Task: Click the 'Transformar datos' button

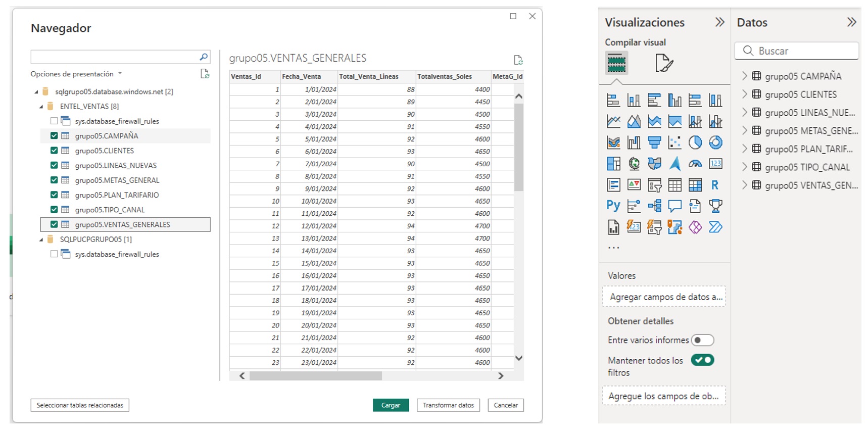Action: click(x=448, y=405)
